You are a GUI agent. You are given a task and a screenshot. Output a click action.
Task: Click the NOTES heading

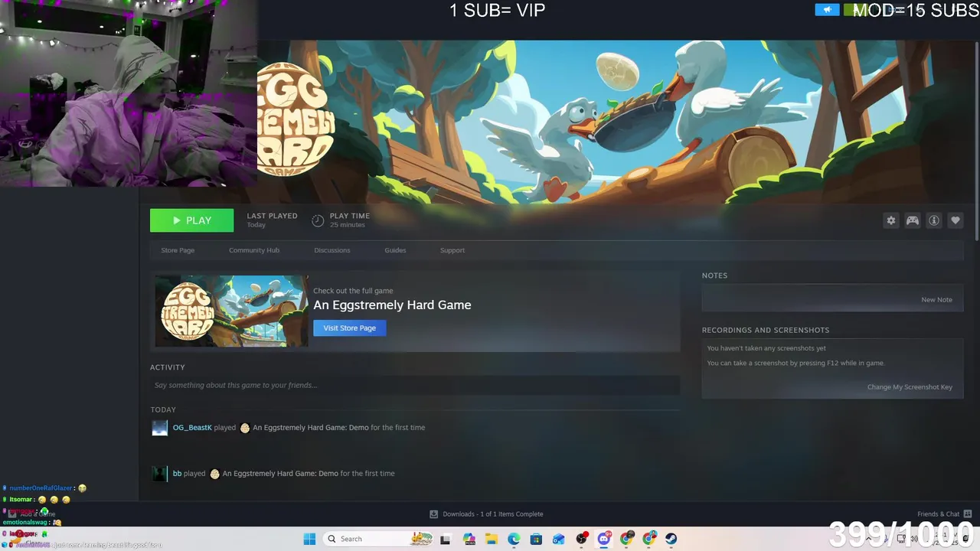(x=714, y=275)
